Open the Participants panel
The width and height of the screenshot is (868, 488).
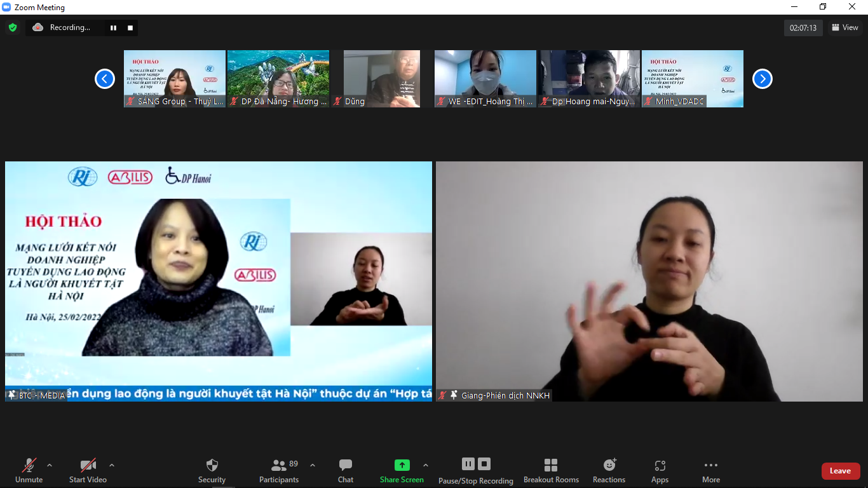tap(279, 471)
